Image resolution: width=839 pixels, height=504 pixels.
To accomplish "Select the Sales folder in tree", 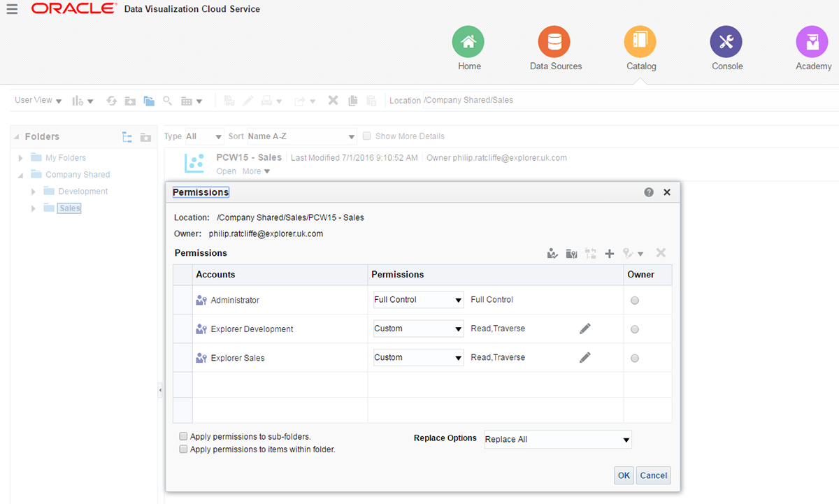I will point(70,208).
